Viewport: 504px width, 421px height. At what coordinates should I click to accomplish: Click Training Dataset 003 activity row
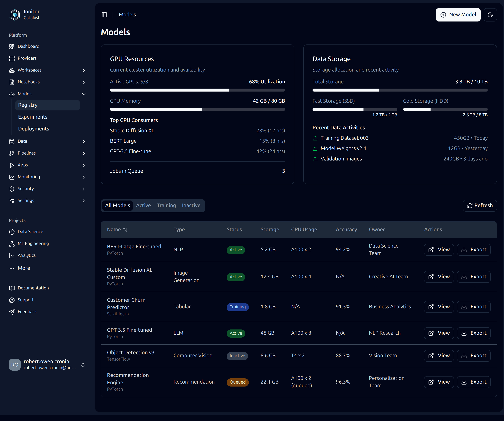[344, 138]
